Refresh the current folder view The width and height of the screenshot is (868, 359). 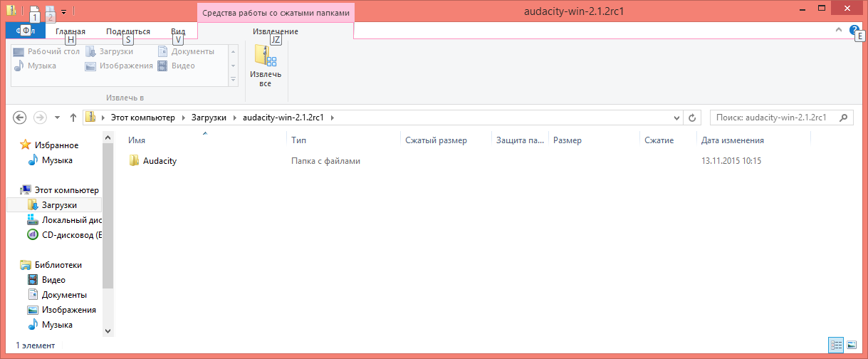point(693,118)
